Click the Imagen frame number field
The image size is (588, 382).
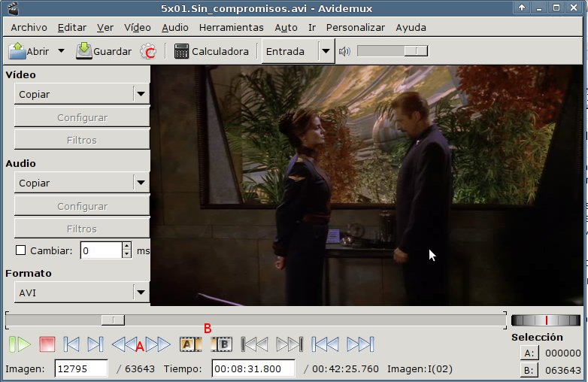click(81, 369)
